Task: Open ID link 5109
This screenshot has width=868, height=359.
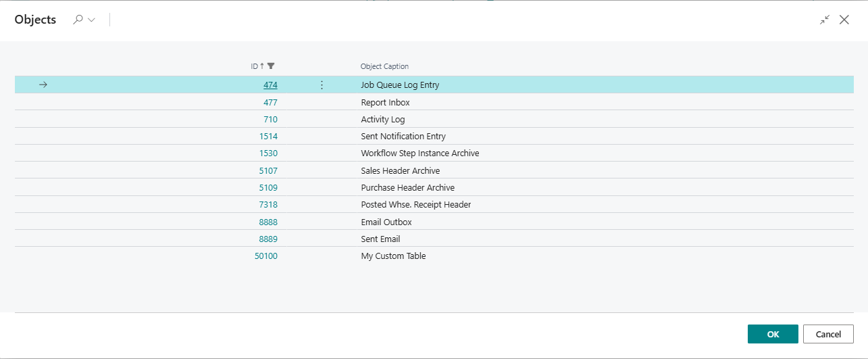Action: point(268,188)
